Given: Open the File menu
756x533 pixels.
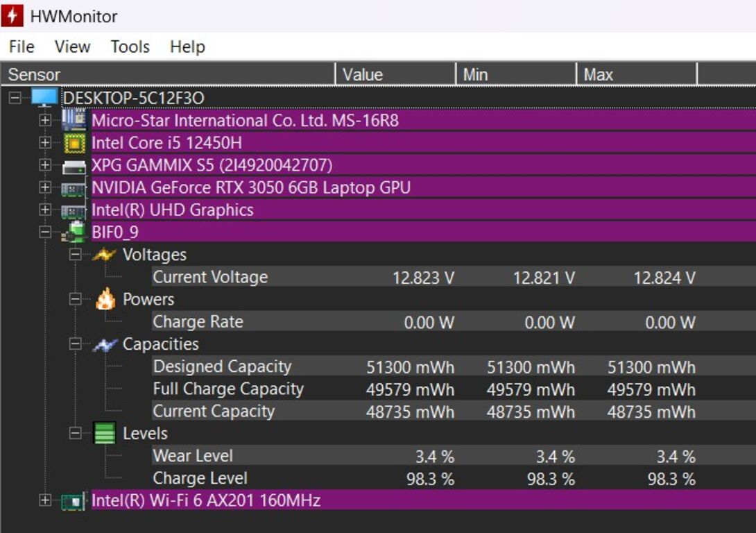Looking at the screenshot, I should coord(22,46).
